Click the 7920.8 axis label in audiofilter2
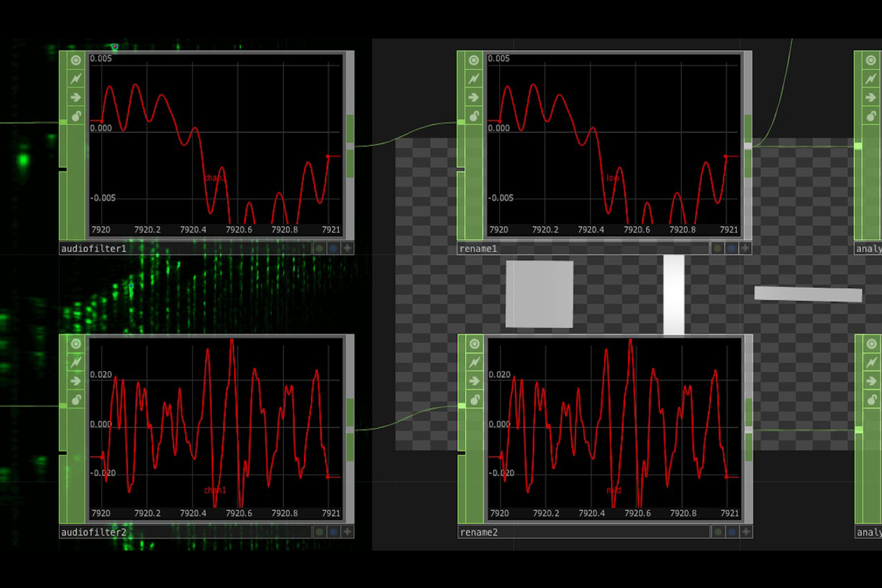 point(284,513)
